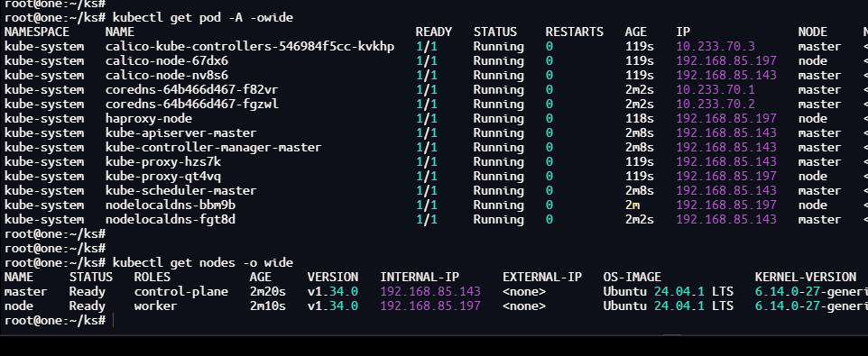Click kube-apiserver-master pod name
The width and height of the screenshot is (868, 356).
181,133
